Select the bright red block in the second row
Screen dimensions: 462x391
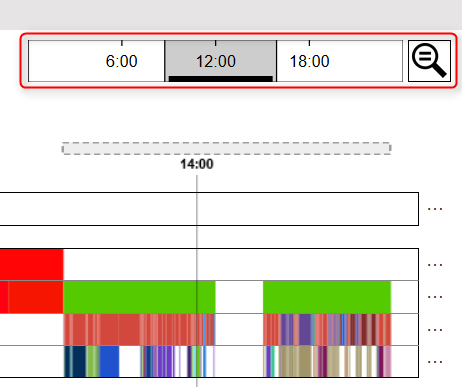click(x=31, y=264)
